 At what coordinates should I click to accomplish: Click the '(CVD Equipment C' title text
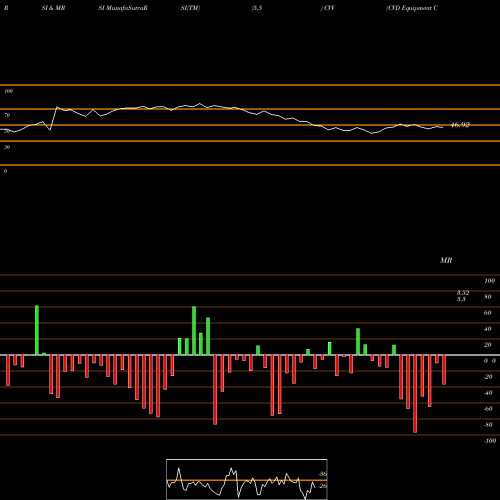[412, 8]
